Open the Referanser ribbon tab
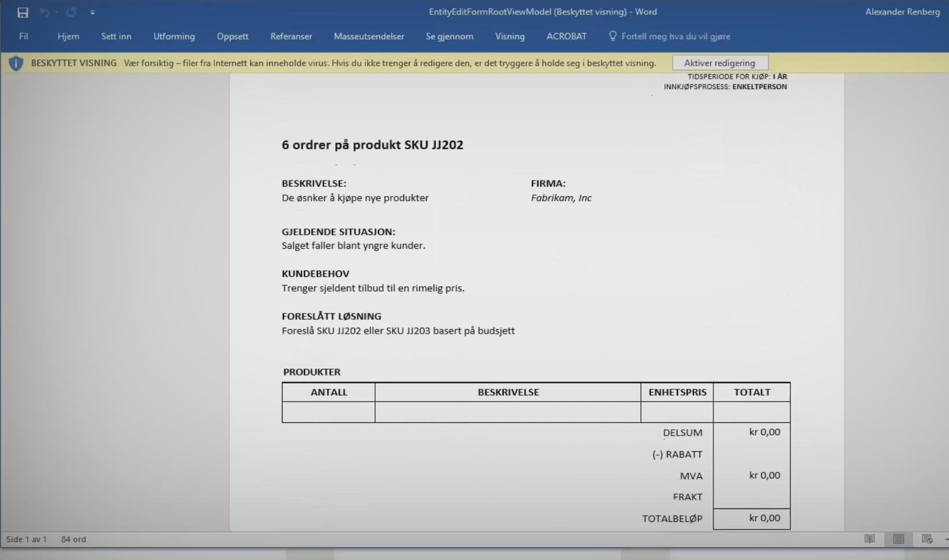Viewport: 949px width, 560px height. [x=291, y=36]
